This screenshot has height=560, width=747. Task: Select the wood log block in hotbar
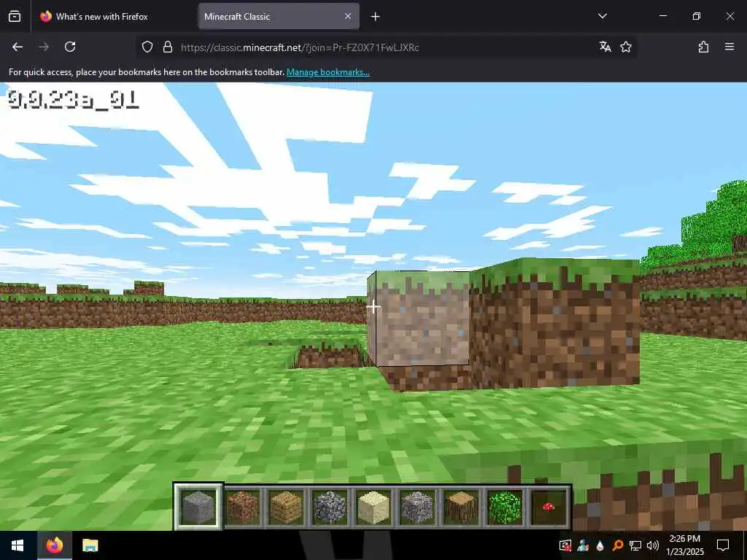point(461,507)
